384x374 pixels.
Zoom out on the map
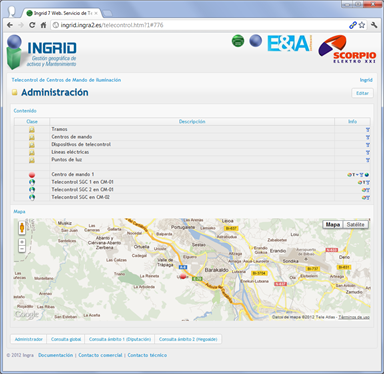click(x=22, y=249)
